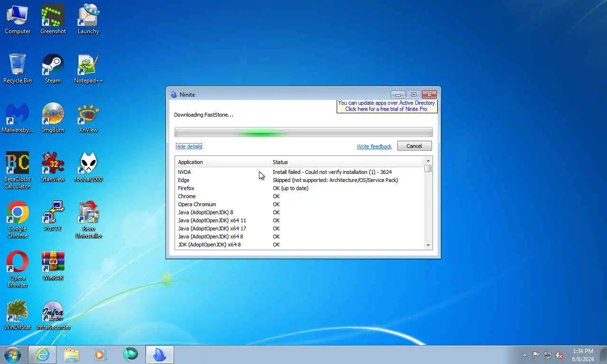Select the Steam desktop shortcut
The height and width of the screenshot is (364, 607).
click(x=53, y=69)
